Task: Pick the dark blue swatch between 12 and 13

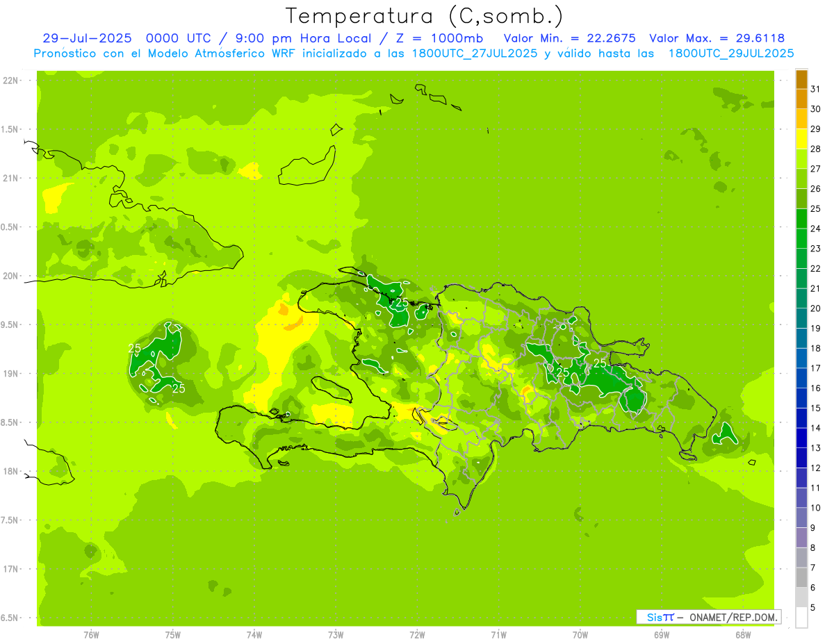Action: tap(801, 458)
